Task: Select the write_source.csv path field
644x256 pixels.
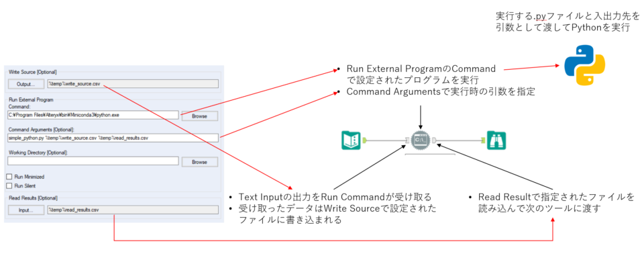Action: tap(133, 84)
